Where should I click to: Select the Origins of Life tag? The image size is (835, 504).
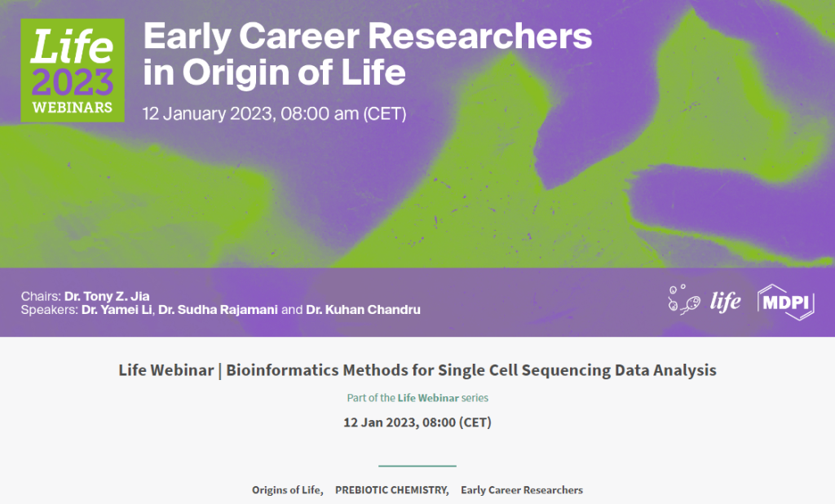(x=288, y=490)
